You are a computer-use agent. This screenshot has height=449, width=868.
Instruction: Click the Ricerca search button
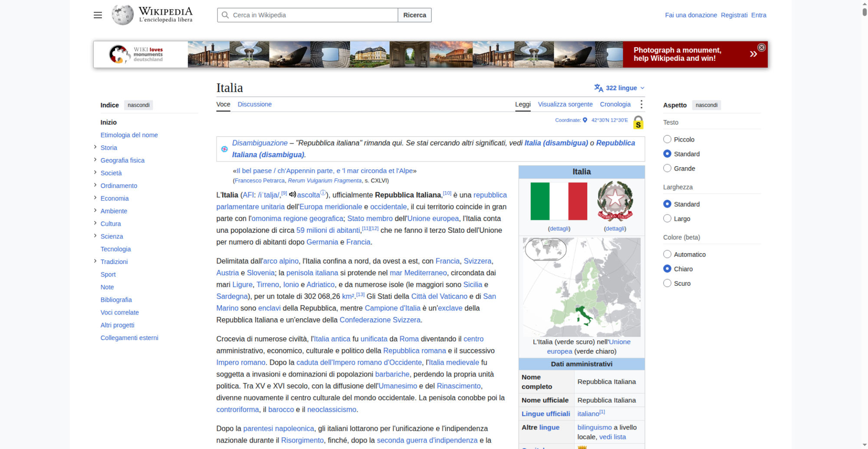[x=414, y=15]
